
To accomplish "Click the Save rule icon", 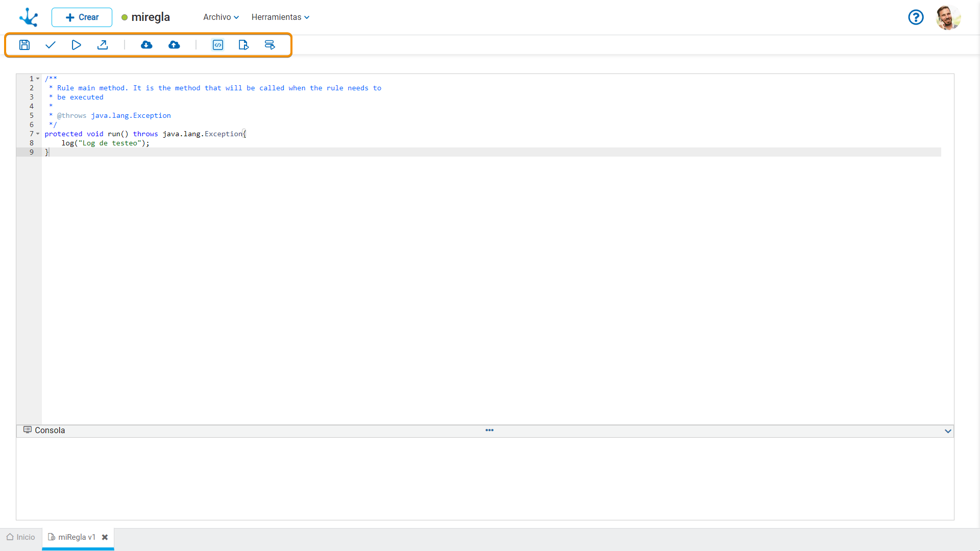I will click(24, 45).
